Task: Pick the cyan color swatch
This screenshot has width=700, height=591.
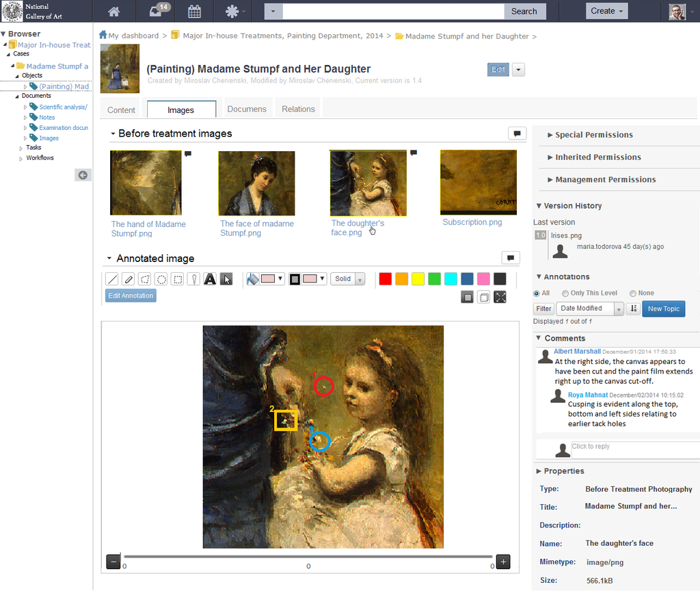Action: point(451,279)
